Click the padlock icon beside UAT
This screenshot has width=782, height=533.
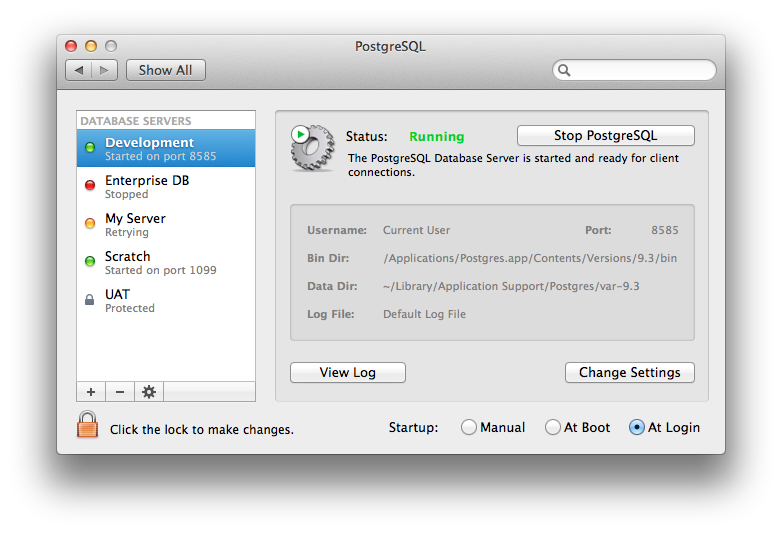[x=89, y=300]
